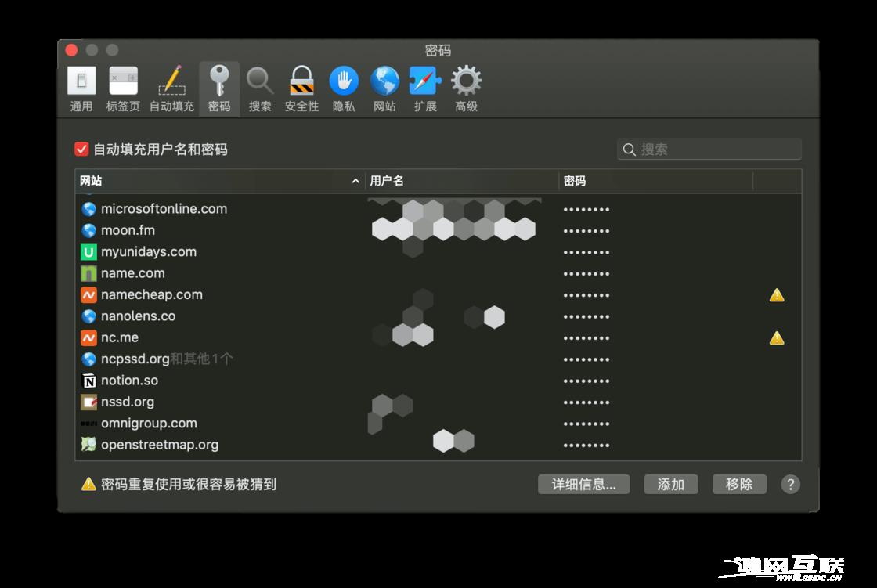Toggle 自动填充用户名和密码 checkbox
877x588 pixels.
[81, 150]
